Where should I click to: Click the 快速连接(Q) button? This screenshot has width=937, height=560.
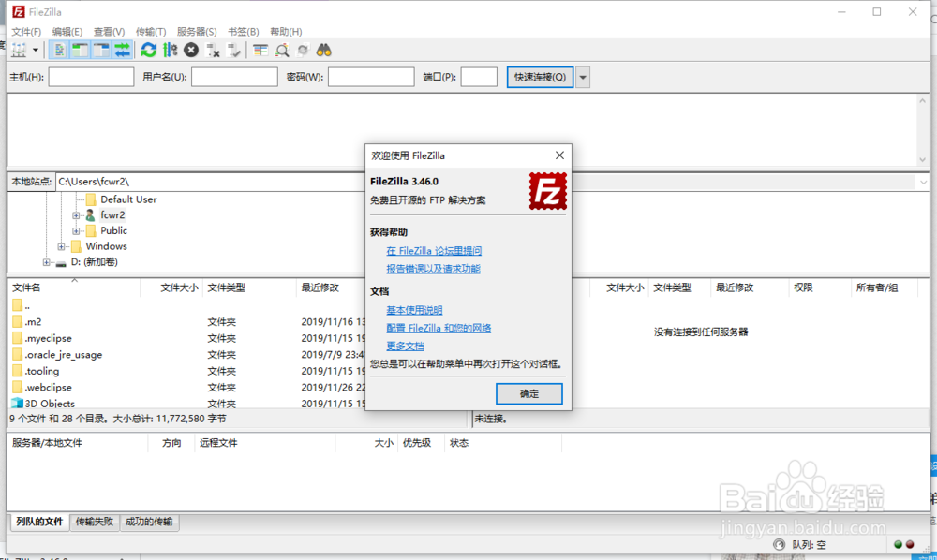coord(541,77)
